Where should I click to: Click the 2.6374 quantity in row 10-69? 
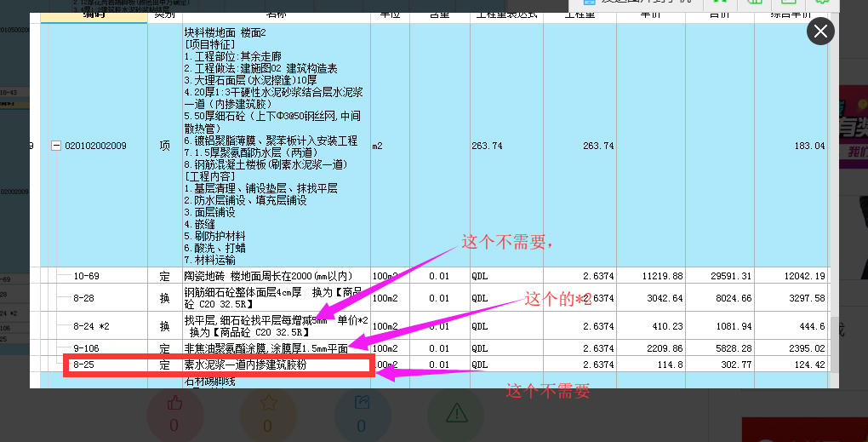tap(598, 276)
